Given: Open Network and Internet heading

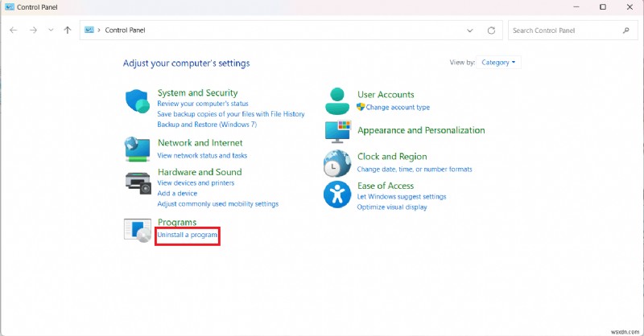Looking at the screenshot, I should (x=200, y=143).
